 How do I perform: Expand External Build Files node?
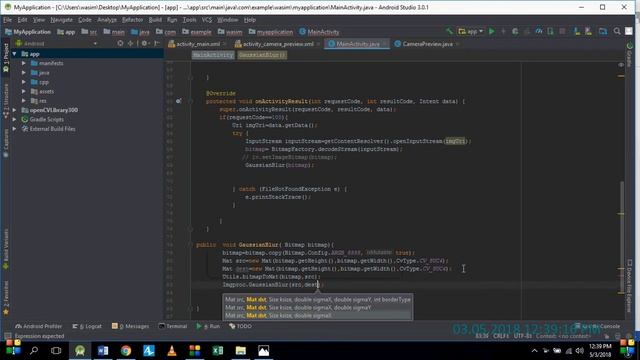[15, 129]
